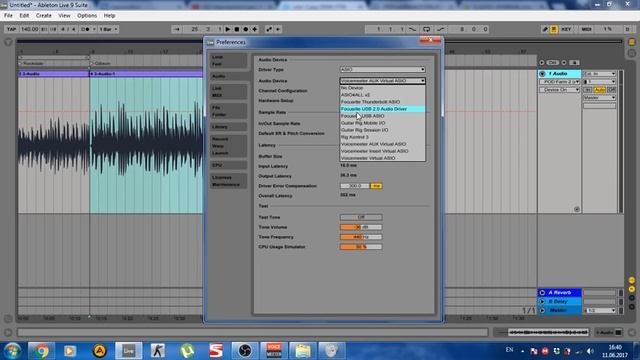Open the browser show/hide triangle icon
The width and height of the screenshot is (640, 360).
point(8,42)
